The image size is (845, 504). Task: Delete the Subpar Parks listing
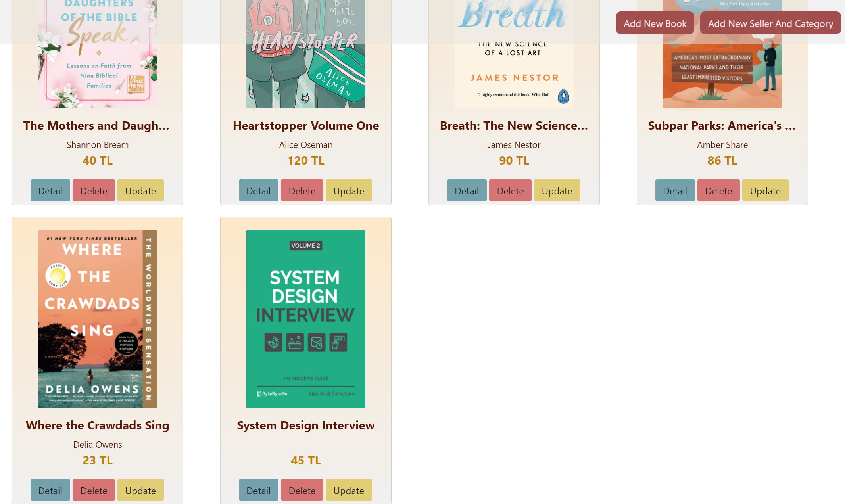pos(718,190)
